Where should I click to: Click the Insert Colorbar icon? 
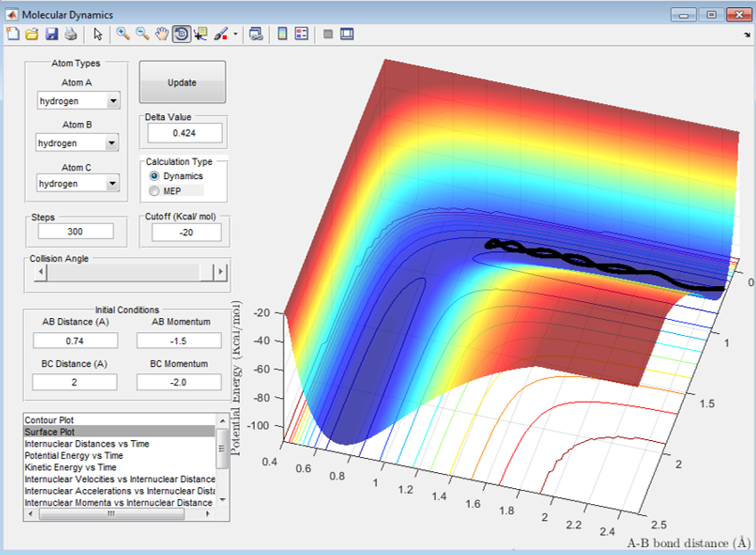(282, 34)
